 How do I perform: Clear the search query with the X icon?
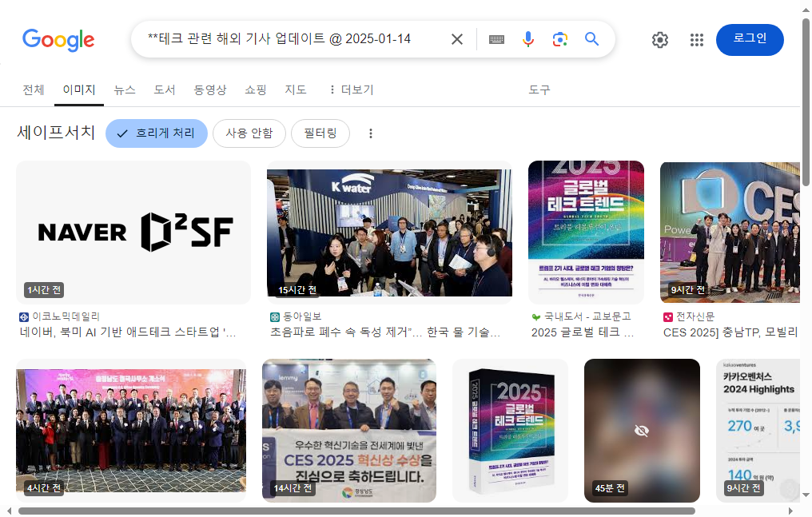point(457,39)
